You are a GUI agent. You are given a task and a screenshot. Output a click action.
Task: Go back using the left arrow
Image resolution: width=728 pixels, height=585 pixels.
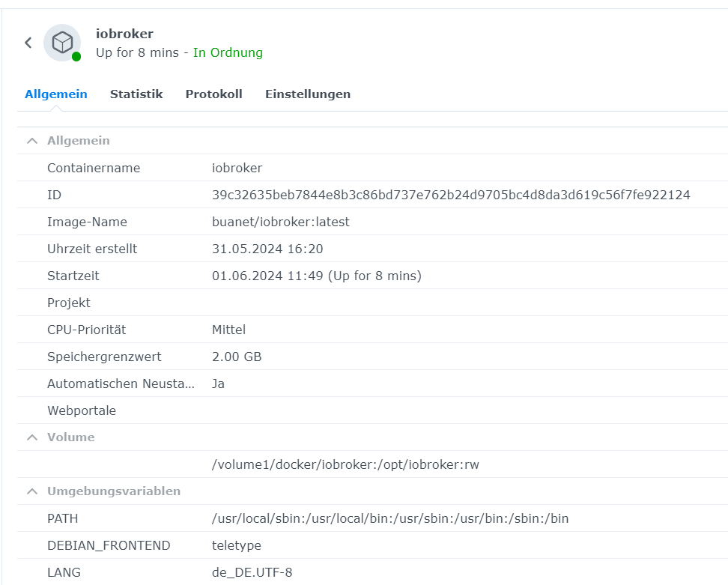28,43
